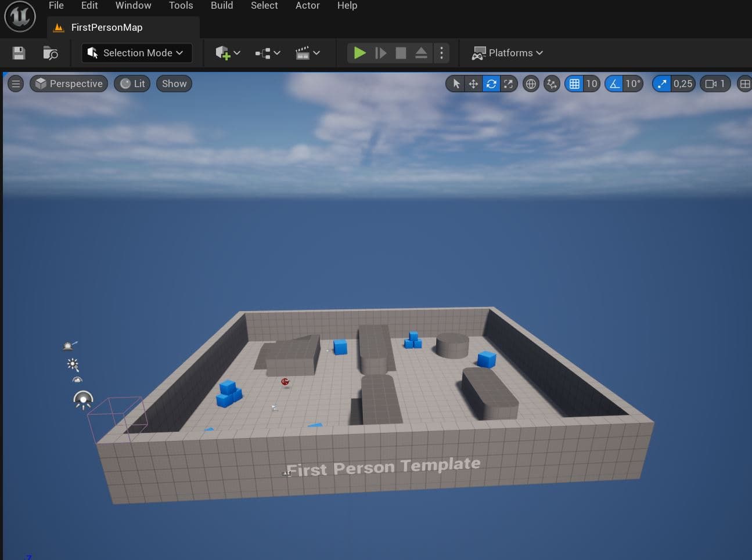Expand the Platforms dropdown
Screen dimensions: 752x560
tap(508, 53)
